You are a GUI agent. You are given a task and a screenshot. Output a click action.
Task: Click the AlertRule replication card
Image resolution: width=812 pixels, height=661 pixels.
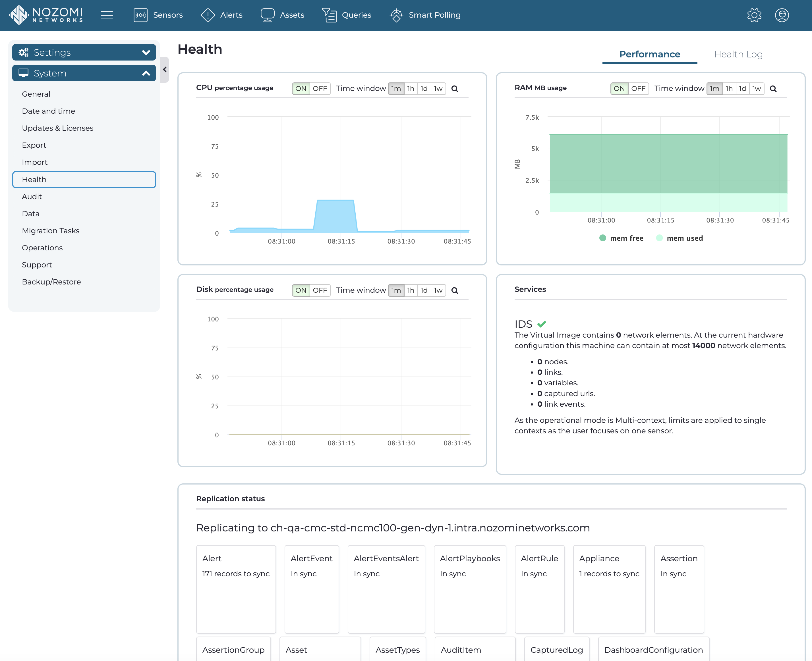(539, 589)
